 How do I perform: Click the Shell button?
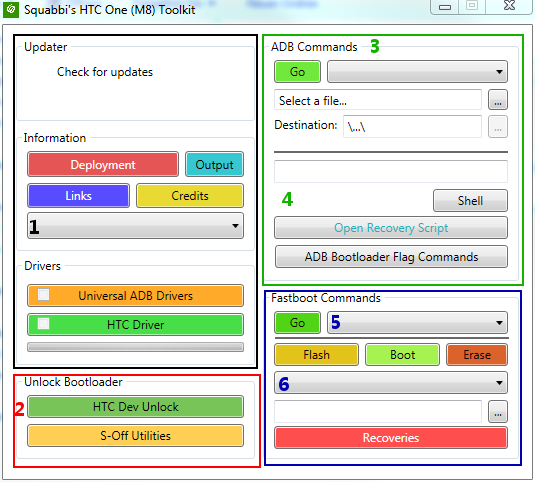point(470,201)
